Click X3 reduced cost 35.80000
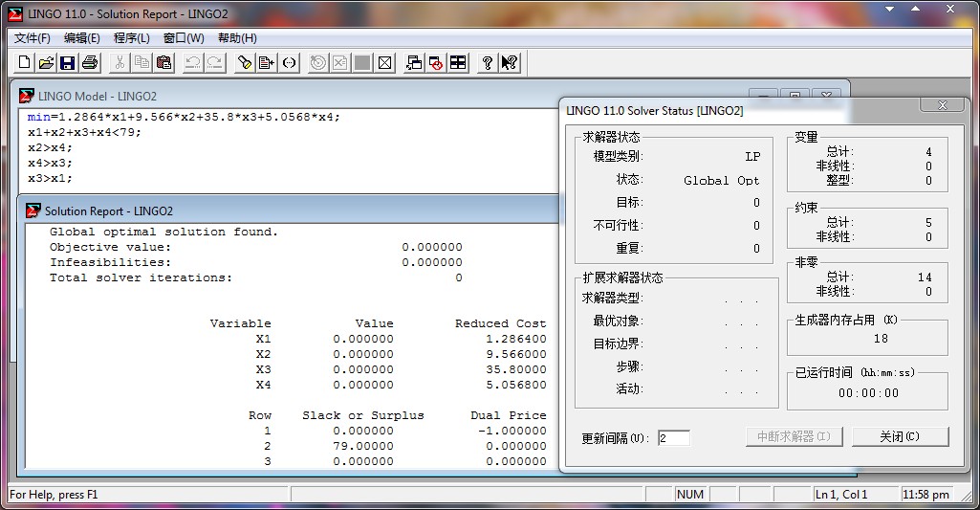980x510 pixels. click(x=516, y=369)
